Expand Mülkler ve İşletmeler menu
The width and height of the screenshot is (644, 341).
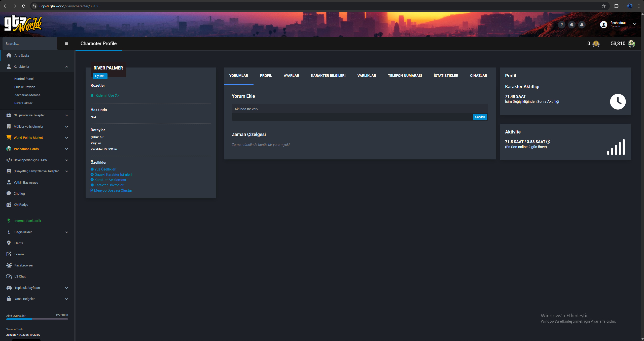click(x=66, y=127)
